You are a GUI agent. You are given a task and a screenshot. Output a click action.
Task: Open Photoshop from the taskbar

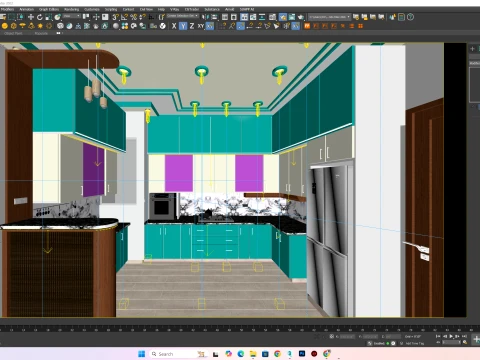[x=302, y=354]
